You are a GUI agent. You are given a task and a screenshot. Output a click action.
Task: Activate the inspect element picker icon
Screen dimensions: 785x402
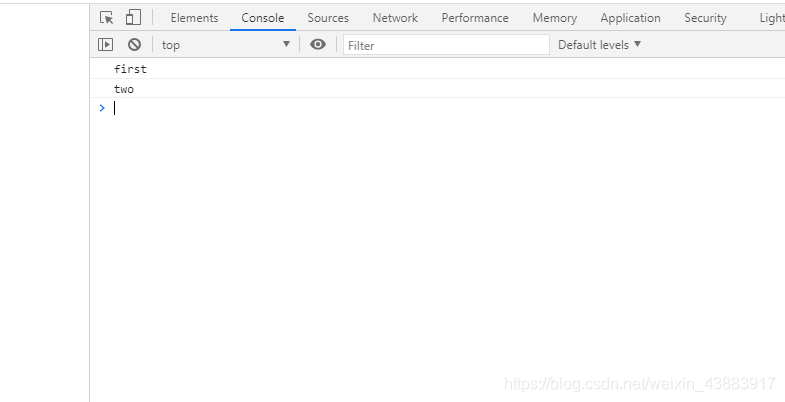(107, 18)
